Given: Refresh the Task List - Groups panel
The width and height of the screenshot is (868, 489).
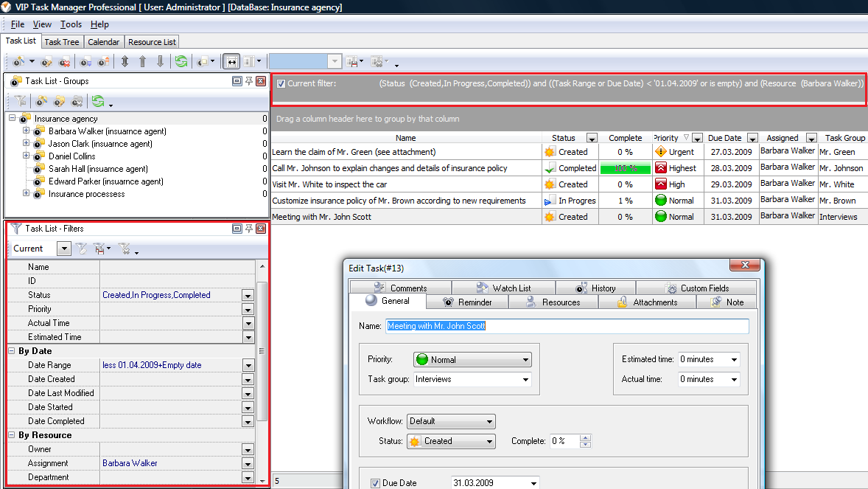Looking at the screenshot, I should tap(98, 101).
